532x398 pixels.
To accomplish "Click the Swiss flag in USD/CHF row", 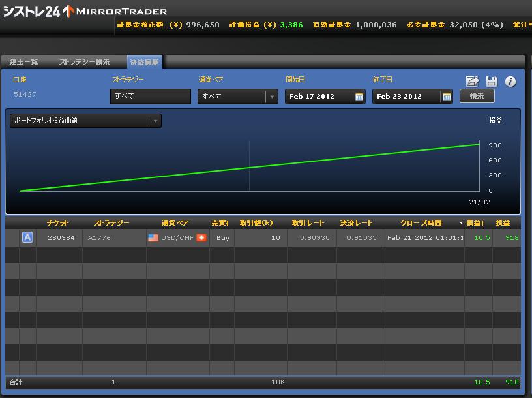I will 201,237.
